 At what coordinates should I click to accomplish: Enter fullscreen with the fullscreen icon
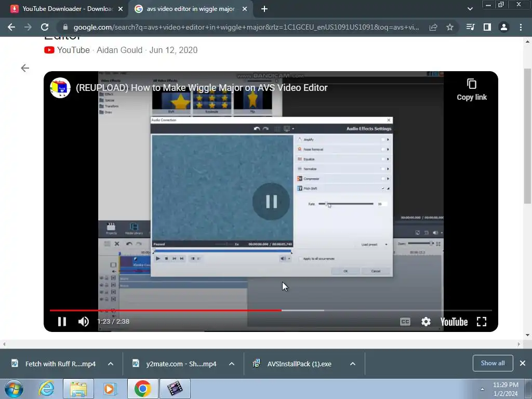(x=482, y=322)
